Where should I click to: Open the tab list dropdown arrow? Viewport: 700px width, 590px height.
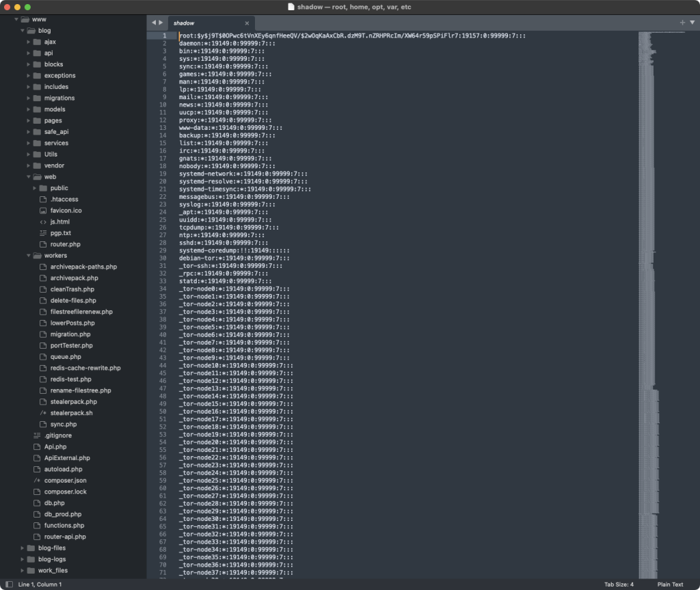pos(692,23)
